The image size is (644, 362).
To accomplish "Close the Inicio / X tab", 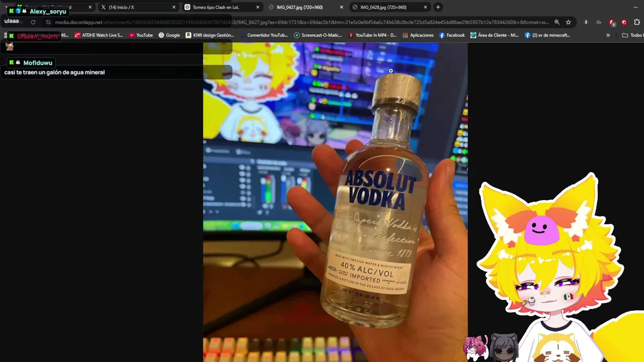I will coord(174,7).
